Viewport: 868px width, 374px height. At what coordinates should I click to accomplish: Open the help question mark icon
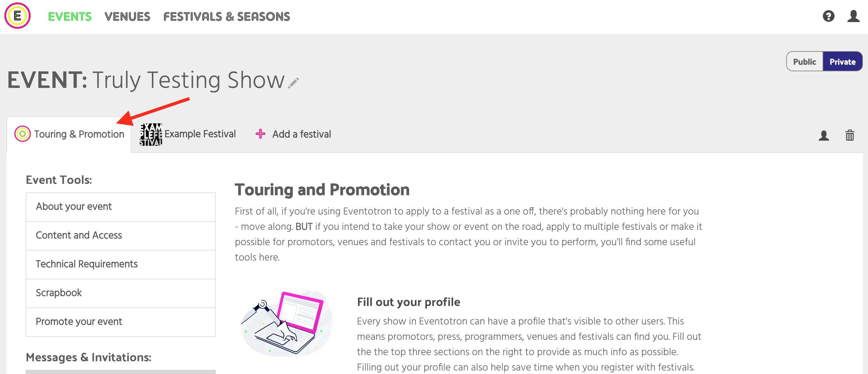tap(828, 16)
